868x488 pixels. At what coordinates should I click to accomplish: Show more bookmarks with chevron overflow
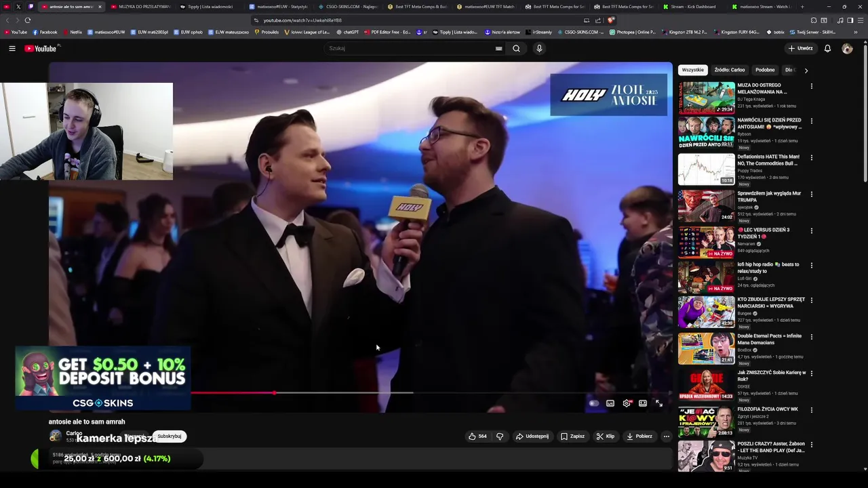pyautogui.click(x=856, y=32)
